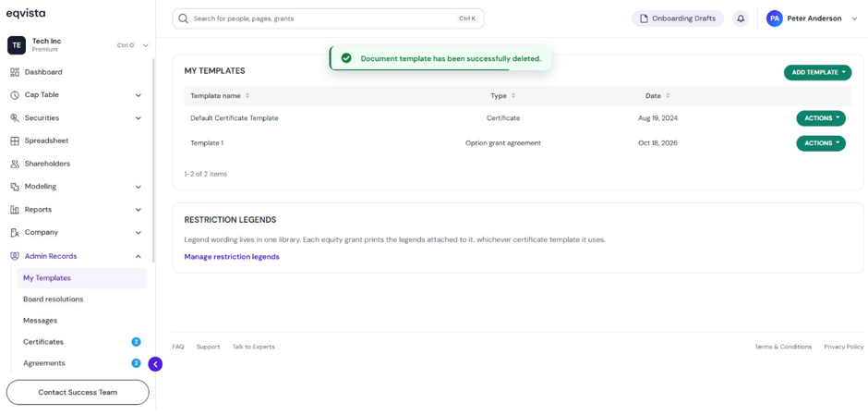Expand the Cap Table menu

[x=139, y=95]
